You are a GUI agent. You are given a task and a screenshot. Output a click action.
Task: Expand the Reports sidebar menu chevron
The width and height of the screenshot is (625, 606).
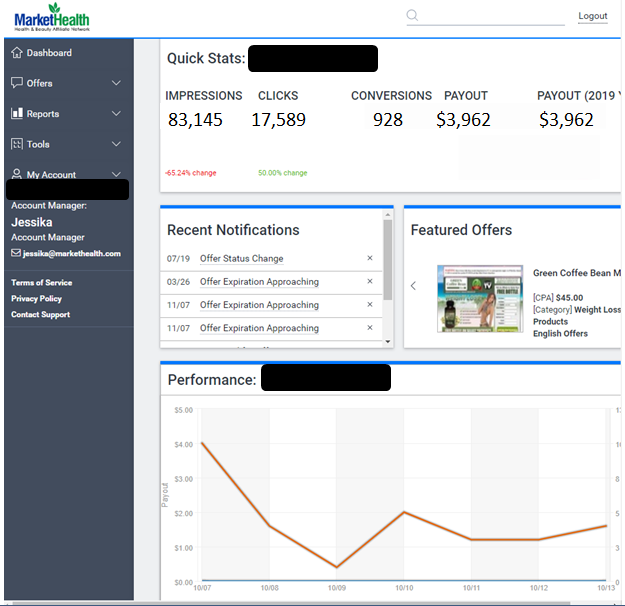116,114
